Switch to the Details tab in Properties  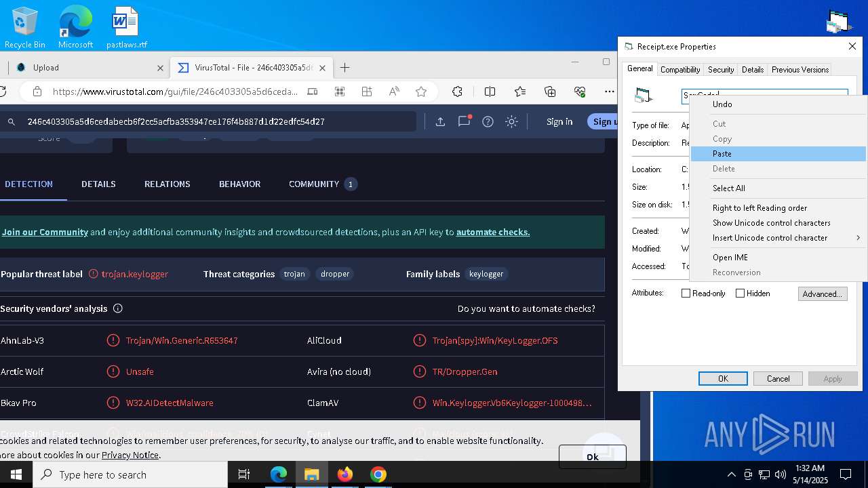(753, 70)
